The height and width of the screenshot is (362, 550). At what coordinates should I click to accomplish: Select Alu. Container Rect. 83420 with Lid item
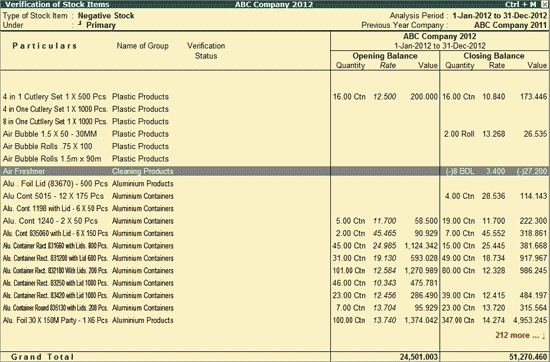(x=55, y=296)
